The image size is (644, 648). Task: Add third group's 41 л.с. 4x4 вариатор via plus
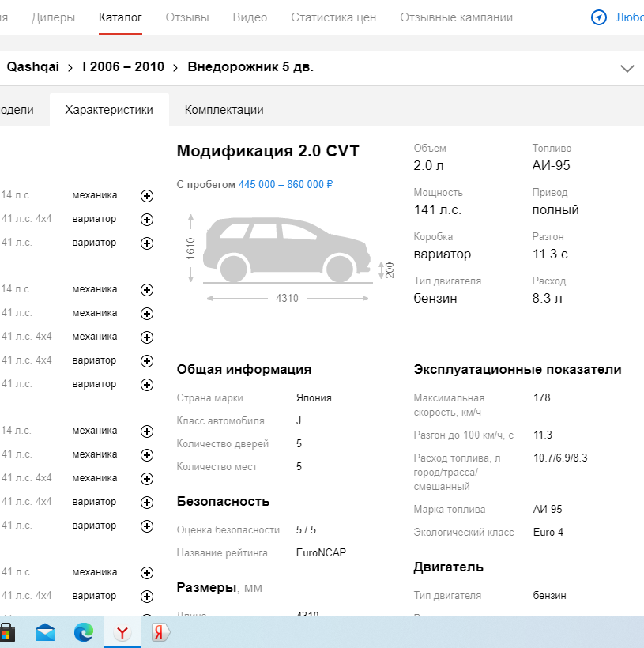pos(147,503)
